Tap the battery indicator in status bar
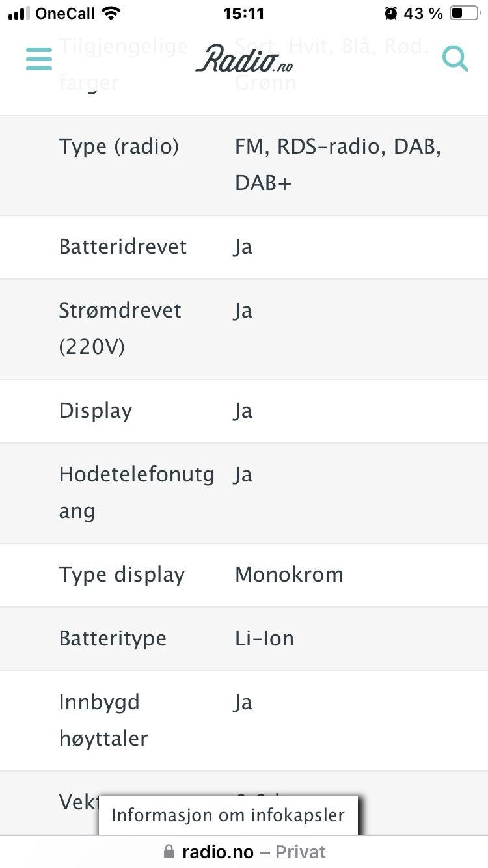The width and height of the screenshot is (488, 868). coord(465,13)
